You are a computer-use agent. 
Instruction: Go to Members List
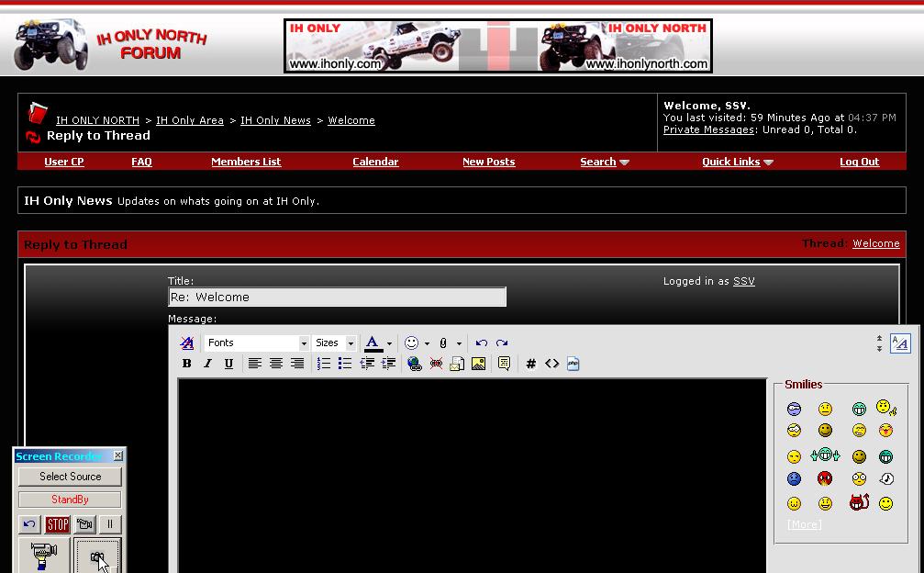pyautogui.click(x=246, y=162)
